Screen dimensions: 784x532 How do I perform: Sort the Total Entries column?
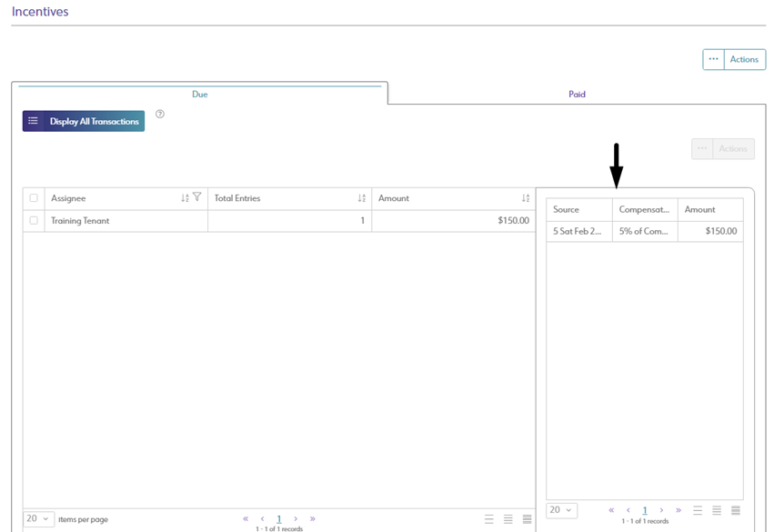361,197
